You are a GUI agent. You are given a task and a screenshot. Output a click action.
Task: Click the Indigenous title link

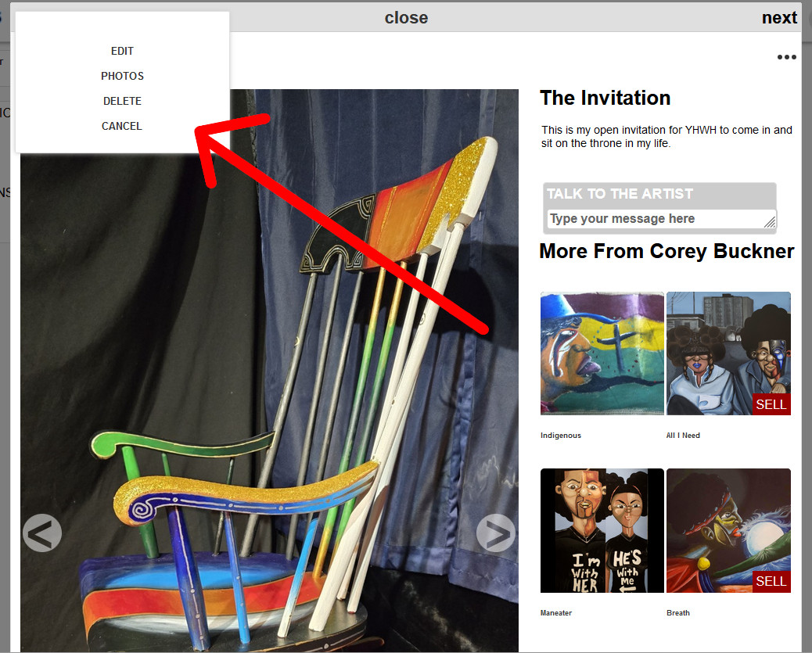(x=561, y=436)
